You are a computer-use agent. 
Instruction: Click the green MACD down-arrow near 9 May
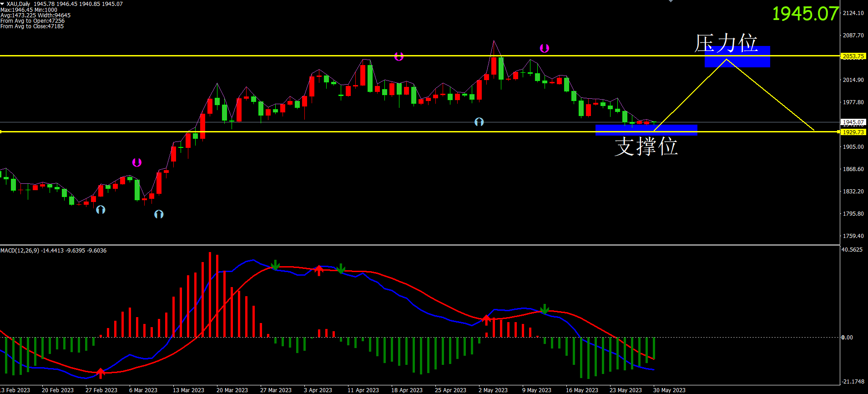(545, 309)
